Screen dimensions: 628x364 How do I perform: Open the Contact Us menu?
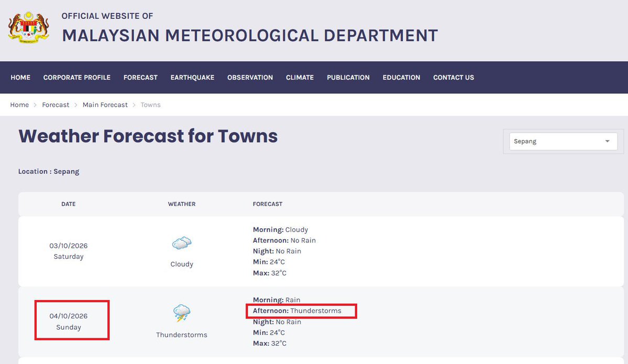454,78
